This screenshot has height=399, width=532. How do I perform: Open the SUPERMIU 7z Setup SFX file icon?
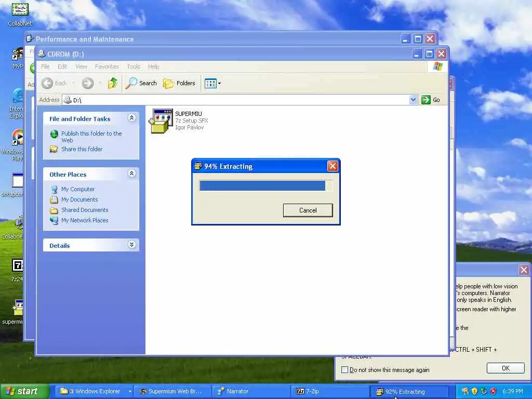[161, 121]
